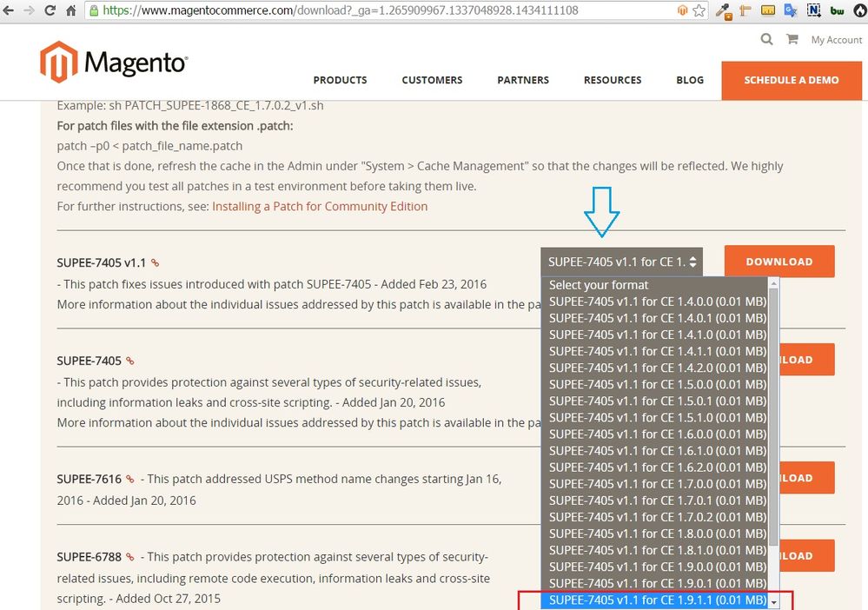The width and height of the screenshot is (868, 610).
Task: Open the Products menu
Action: [340, 80]
